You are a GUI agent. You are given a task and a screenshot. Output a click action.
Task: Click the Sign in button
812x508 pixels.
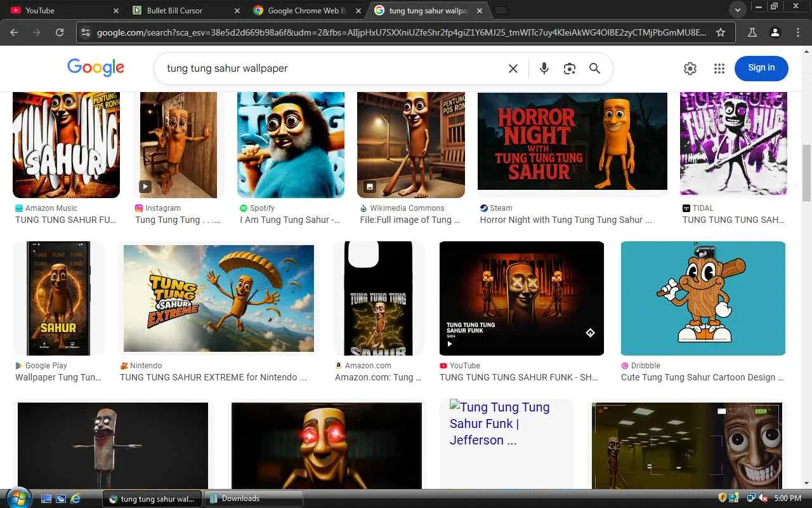[x=761, y=68]
